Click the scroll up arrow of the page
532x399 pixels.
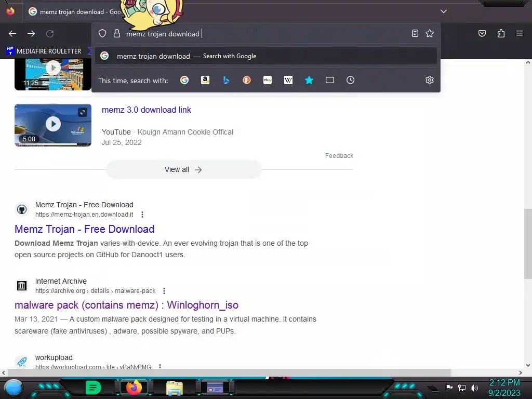click(528, 62)
